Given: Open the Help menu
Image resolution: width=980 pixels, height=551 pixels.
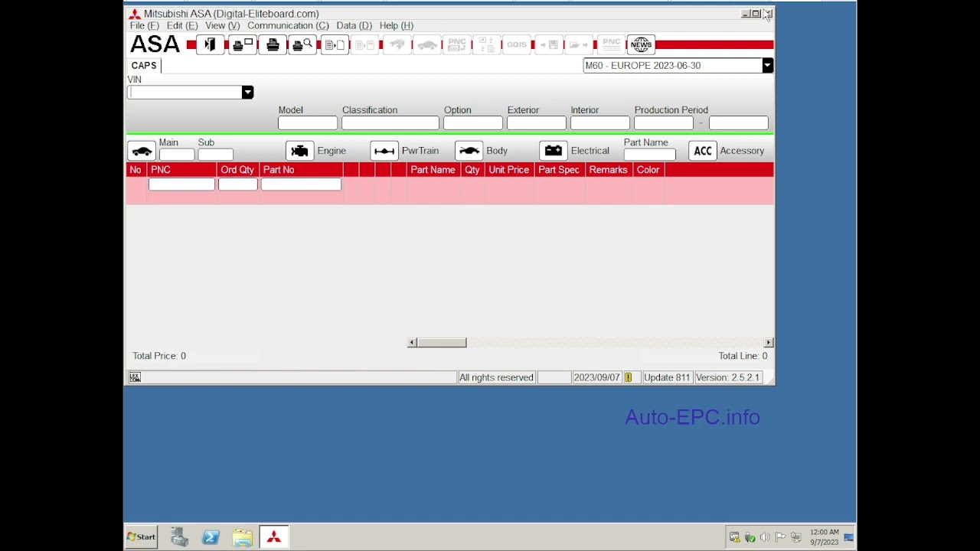Looking at the screenshot, I should [x=397, y=25].
